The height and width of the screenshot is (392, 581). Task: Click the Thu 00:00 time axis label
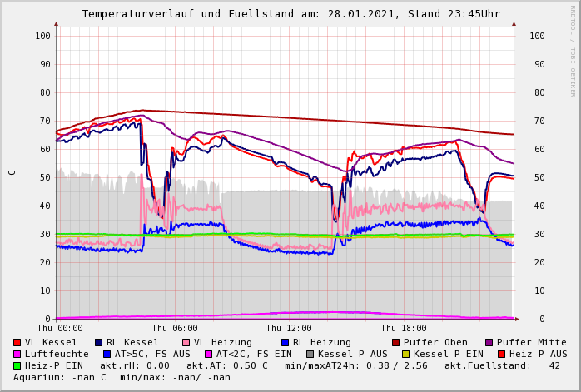[60, 329]
